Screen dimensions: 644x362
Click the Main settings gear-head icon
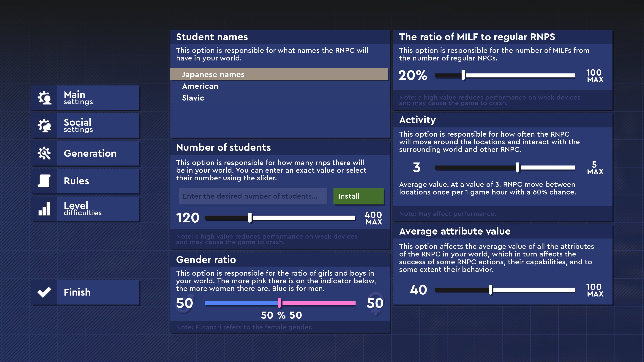44,98
